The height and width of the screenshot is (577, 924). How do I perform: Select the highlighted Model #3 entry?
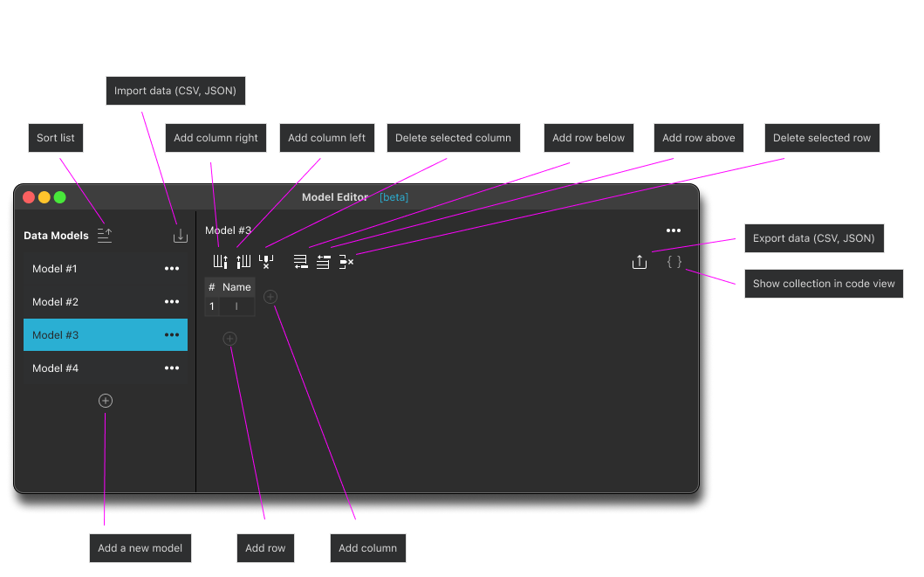coord(106,335)
